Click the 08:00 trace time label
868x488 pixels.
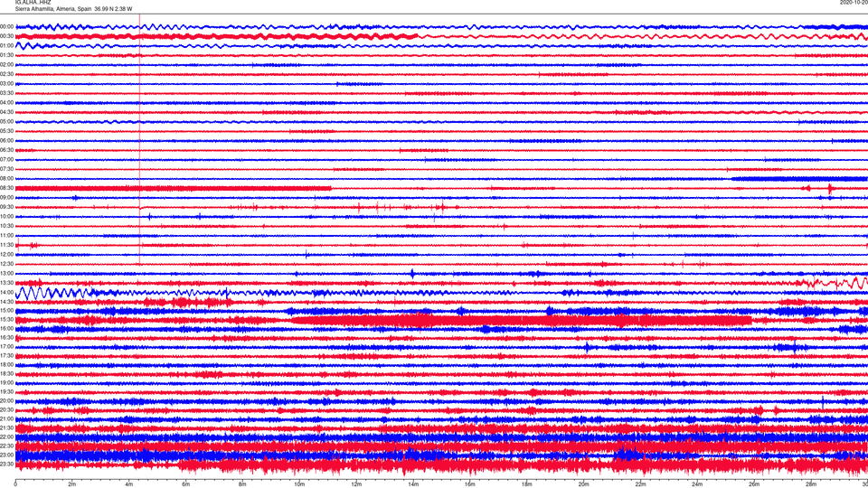pos(7,179)
